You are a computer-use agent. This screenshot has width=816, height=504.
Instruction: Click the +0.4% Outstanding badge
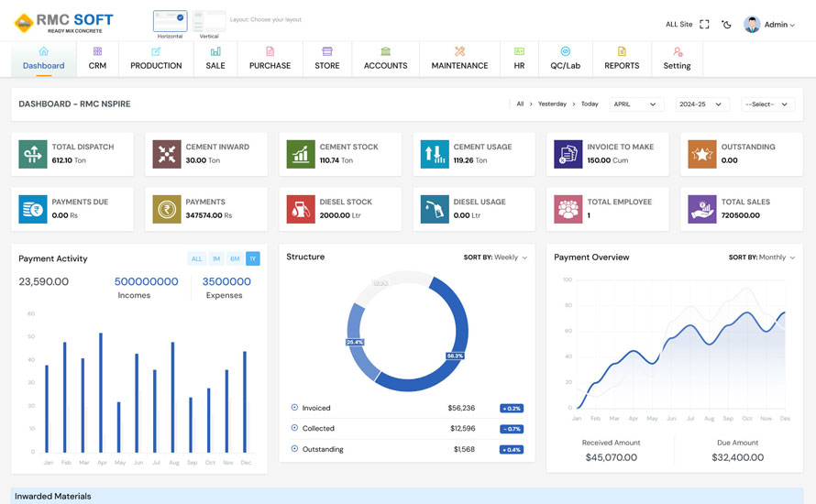[x=512, y=449]
